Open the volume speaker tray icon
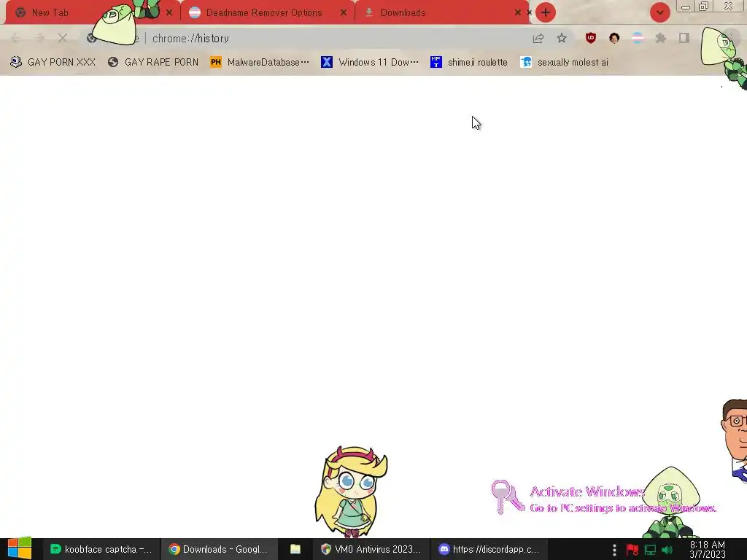Image resolution: width=747 pixels, height=560 pixels. [x=667, y=550]
